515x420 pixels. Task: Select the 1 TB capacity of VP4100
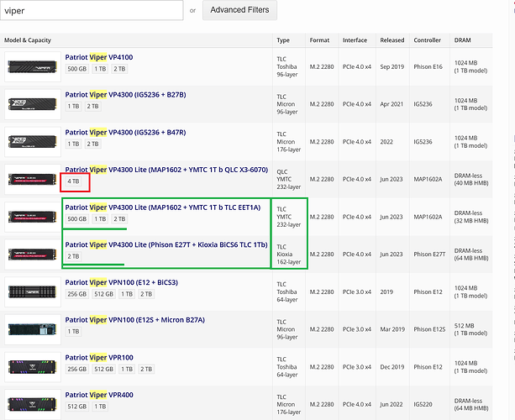point(100,69)
